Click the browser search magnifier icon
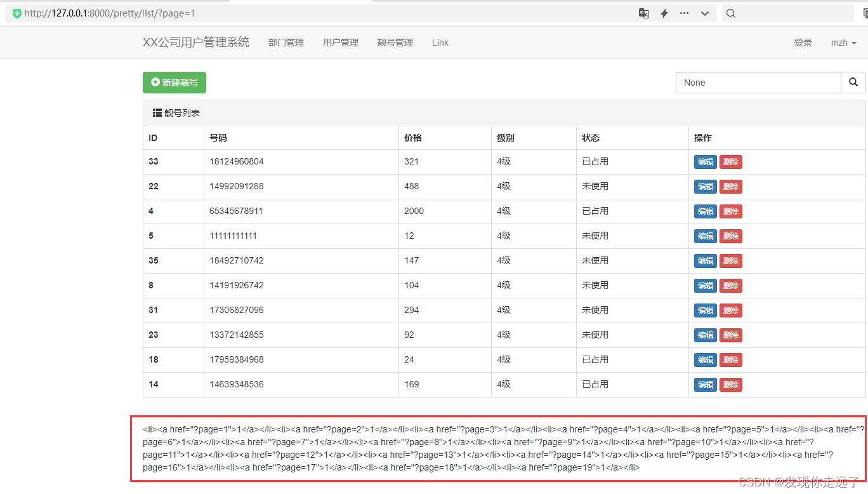 731,13
